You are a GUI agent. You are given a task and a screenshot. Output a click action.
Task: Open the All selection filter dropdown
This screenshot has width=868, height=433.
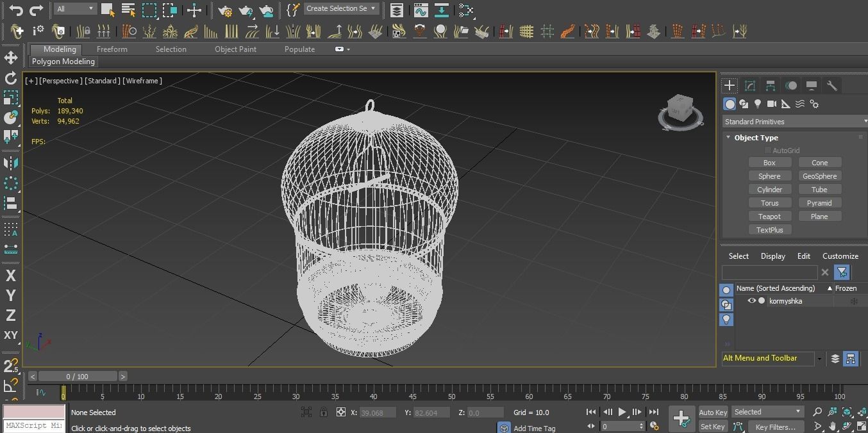click(75, 9)
